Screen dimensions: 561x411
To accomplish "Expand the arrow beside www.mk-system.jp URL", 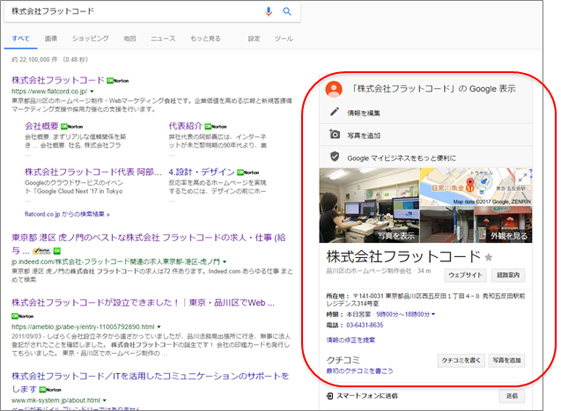I will (104, 400).
